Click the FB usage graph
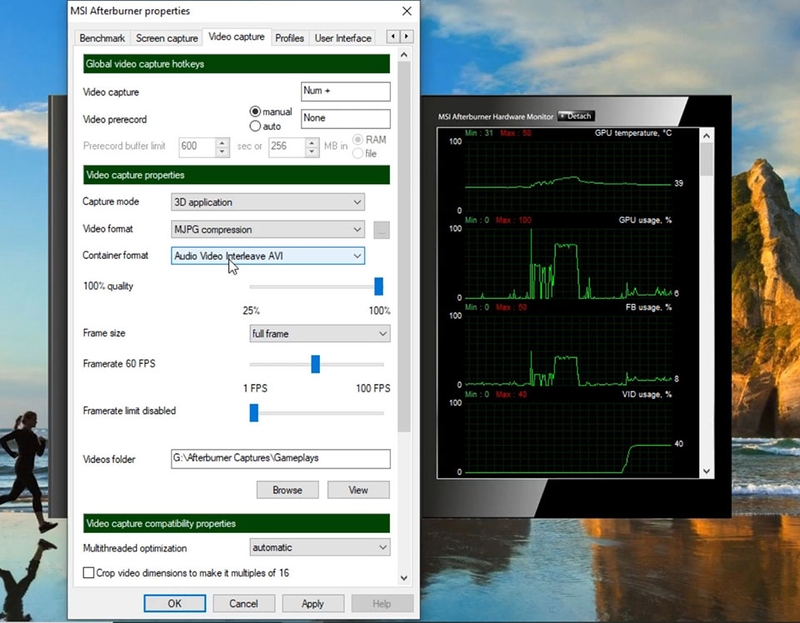This screenshot has height=623, width=800. point(568,349)
